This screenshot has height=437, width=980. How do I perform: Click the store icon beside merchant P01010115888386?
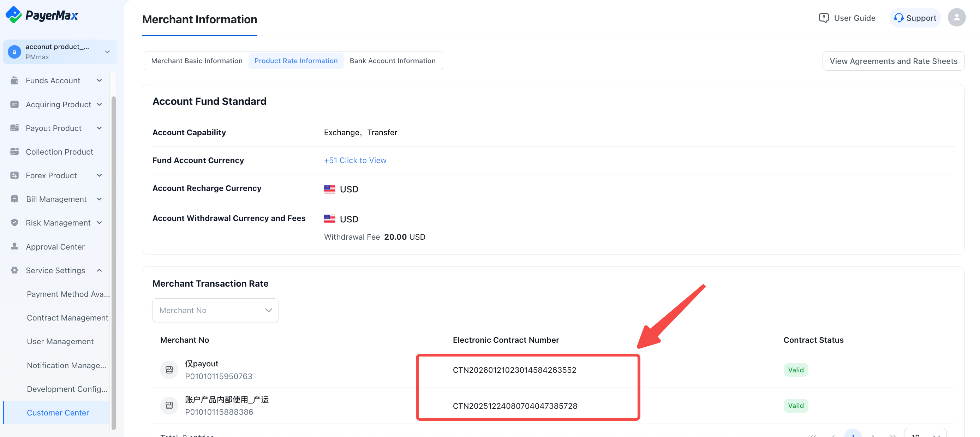169,406
